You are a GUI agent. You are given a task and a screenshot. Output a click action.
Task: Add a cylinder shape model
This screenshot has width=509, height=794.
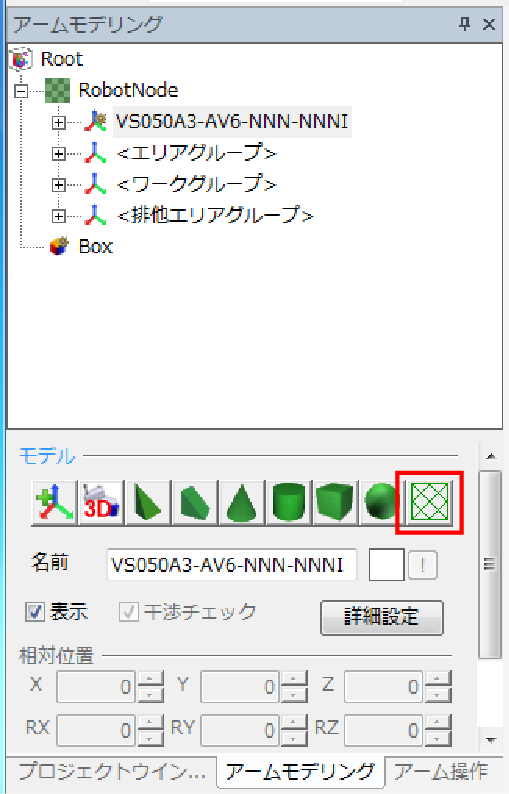coord(289,503)
